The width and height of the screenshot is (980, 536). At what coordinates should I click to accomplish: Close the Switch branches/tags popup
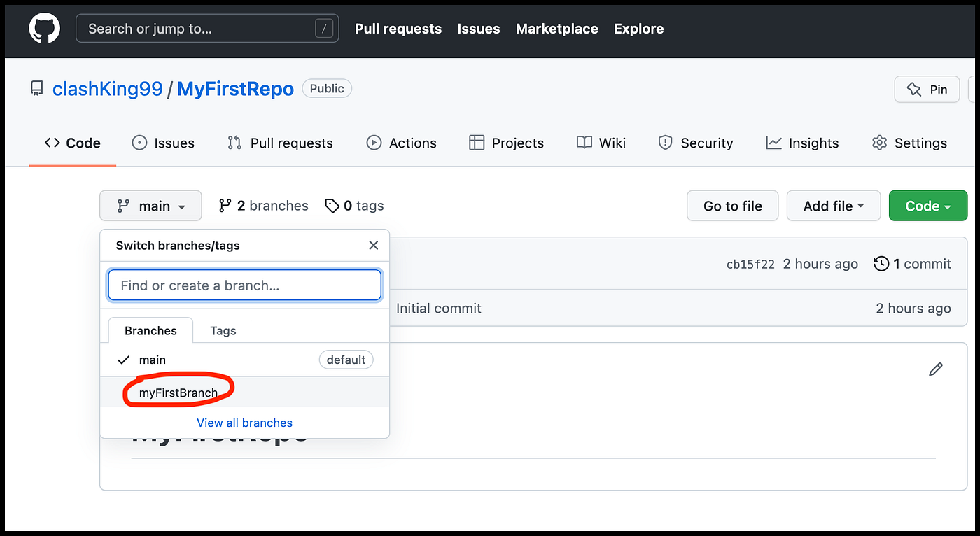[374, 245]
